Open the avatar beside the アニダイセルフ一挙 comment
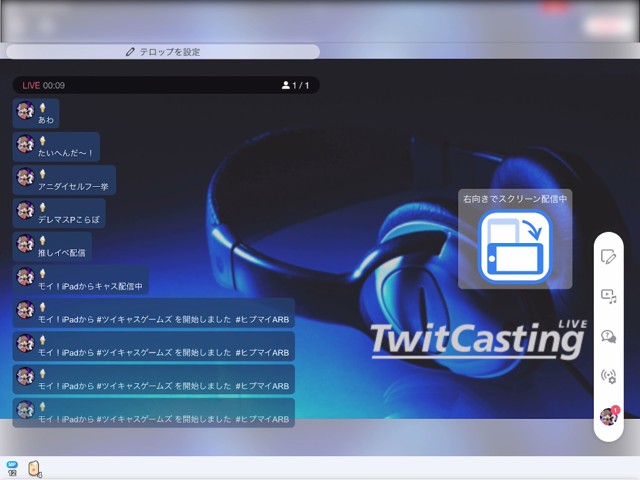Viewport: 640px width, 480px height. [x=25, y=177]
